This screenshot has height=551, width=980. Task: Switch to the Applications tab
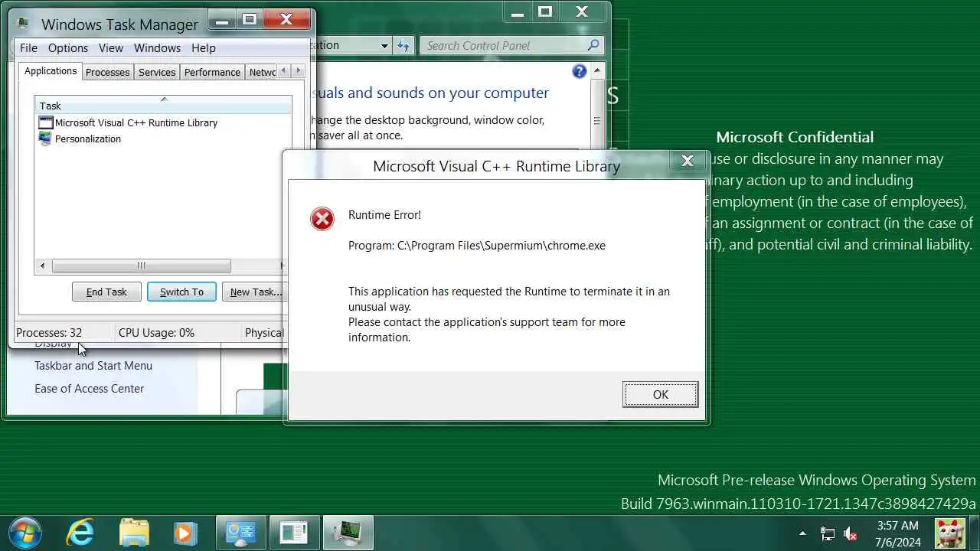pyautogui.click(x=51, y=71)
